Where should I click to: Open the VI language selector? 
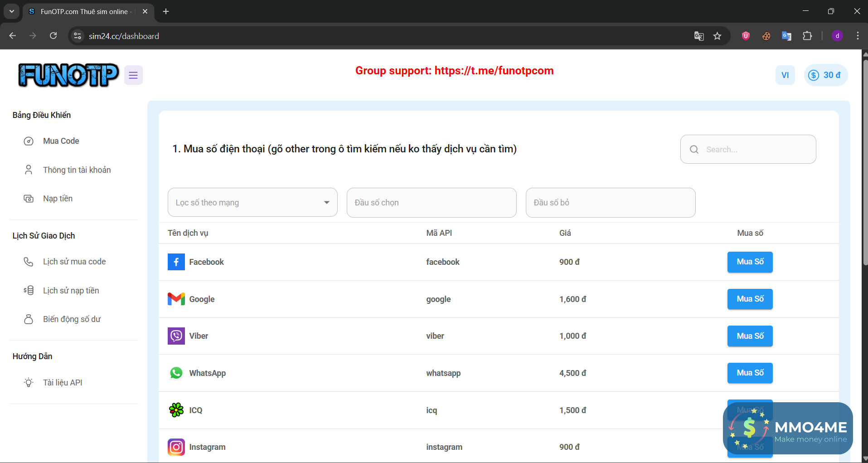click(x=785, y=75)
